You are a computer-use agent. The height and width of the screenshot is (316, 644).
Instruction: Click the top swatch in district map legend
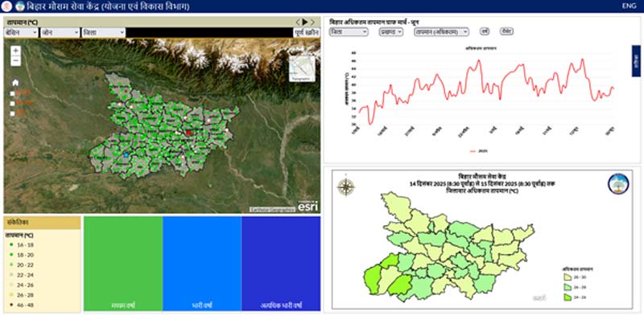568,278
